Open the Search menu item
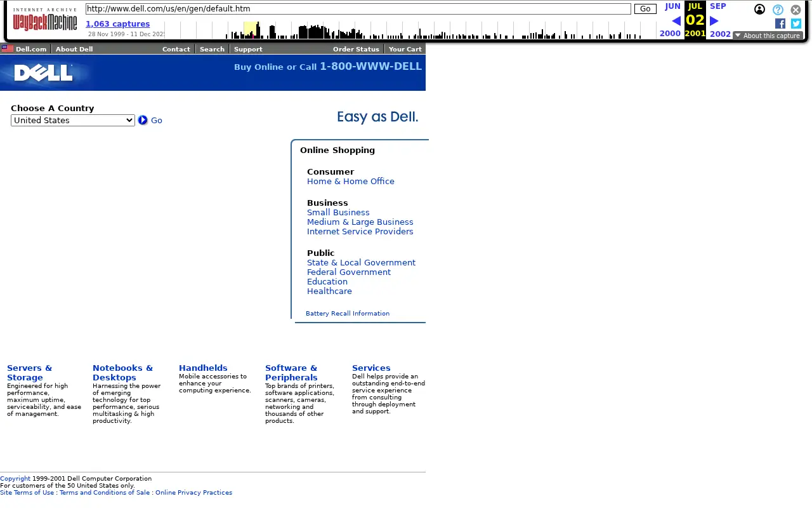 click(x=212, y=49)
